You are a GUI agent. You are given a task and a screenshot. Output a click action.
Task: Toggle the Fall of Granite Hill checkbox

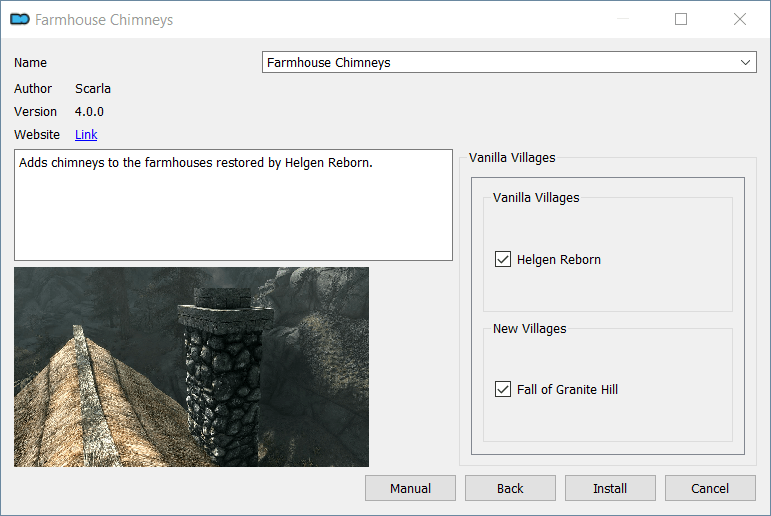pyautogui.click(x=503, y=389)
